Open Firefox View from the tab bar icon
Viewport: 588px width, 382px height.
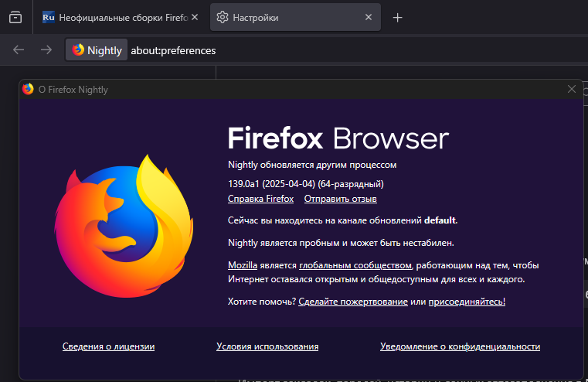click(x=15, y=17)
